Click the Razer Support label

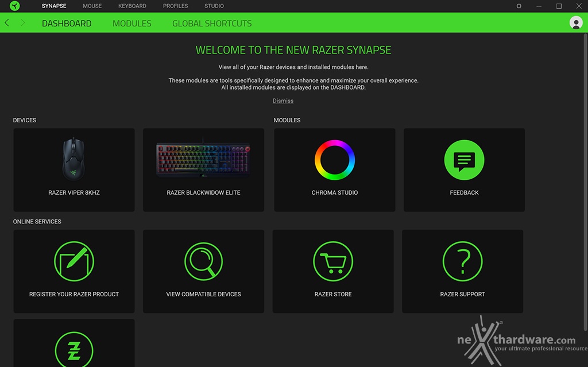pyautogui.click(x=462, y=294)
